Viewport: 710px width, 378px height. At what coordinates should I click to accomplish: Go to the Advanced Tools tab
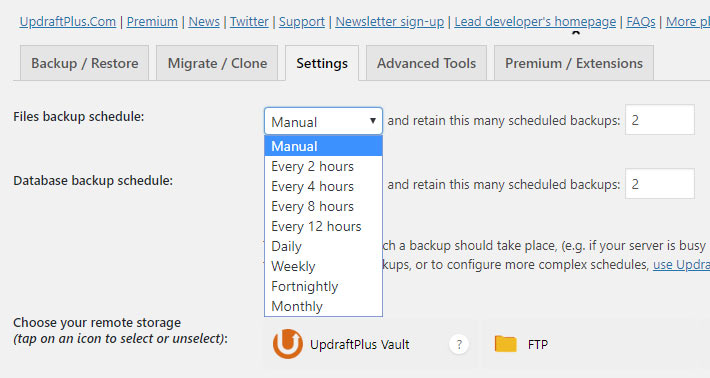coord(427,63)
